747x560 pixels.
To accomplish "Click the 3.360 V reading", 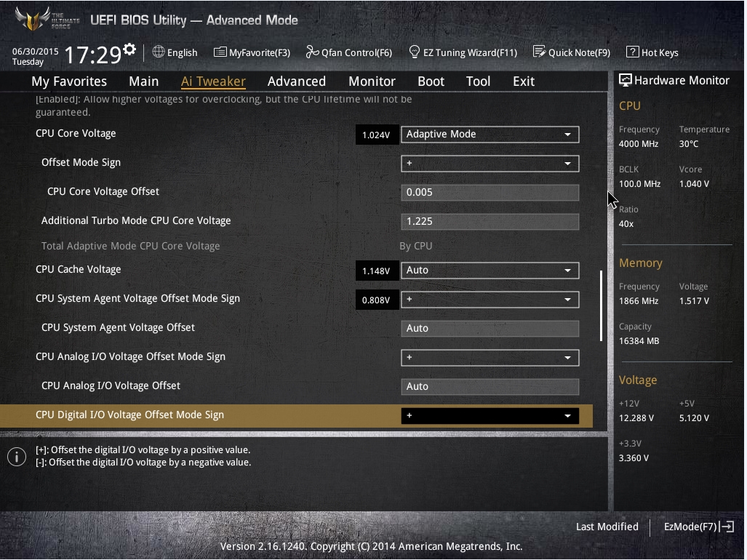I will pyautogui.click(x=634, y=458).
